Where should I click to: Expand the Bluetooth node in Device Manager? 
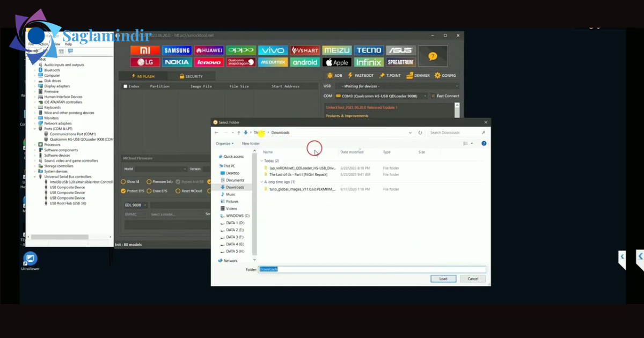[35, 70]
